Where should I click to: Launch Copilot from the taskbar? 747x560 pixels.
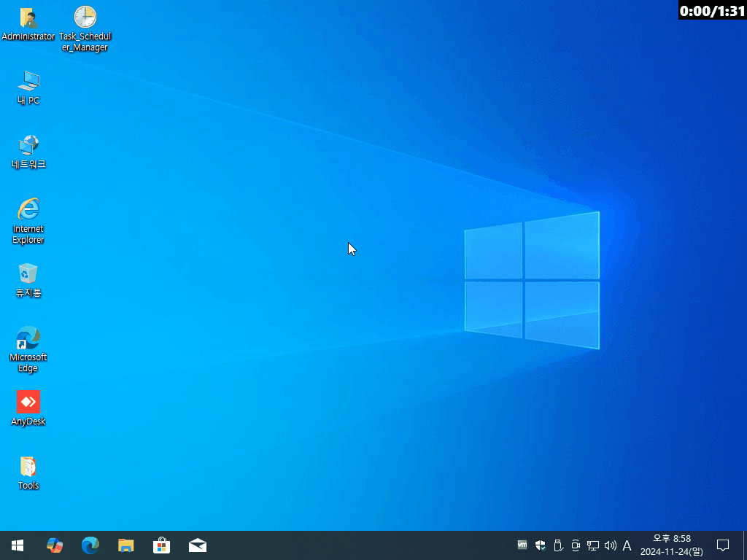click(54, 545)
